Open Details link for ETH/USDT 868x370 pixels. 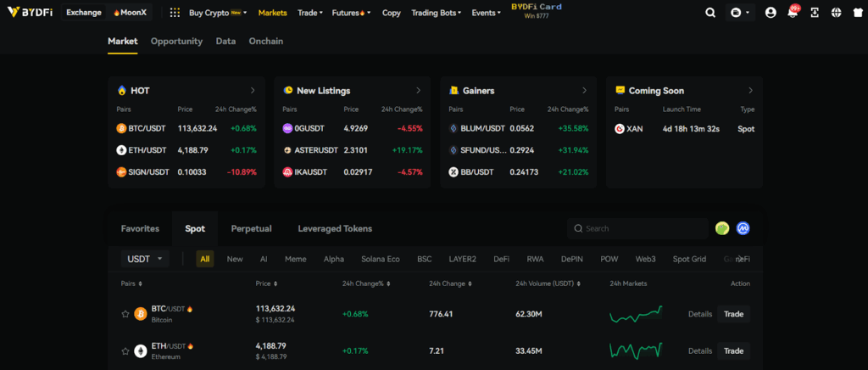coord(699,350)
